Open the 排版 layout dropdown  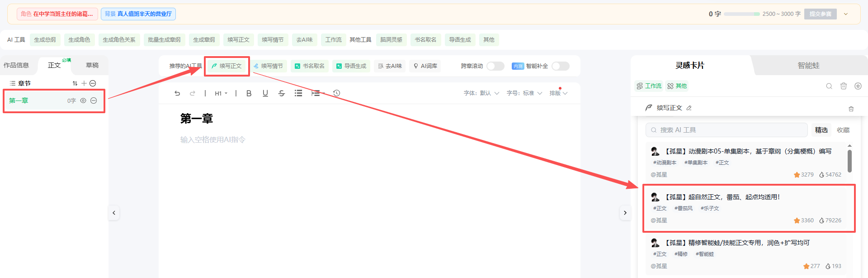(x=559, y=93)
